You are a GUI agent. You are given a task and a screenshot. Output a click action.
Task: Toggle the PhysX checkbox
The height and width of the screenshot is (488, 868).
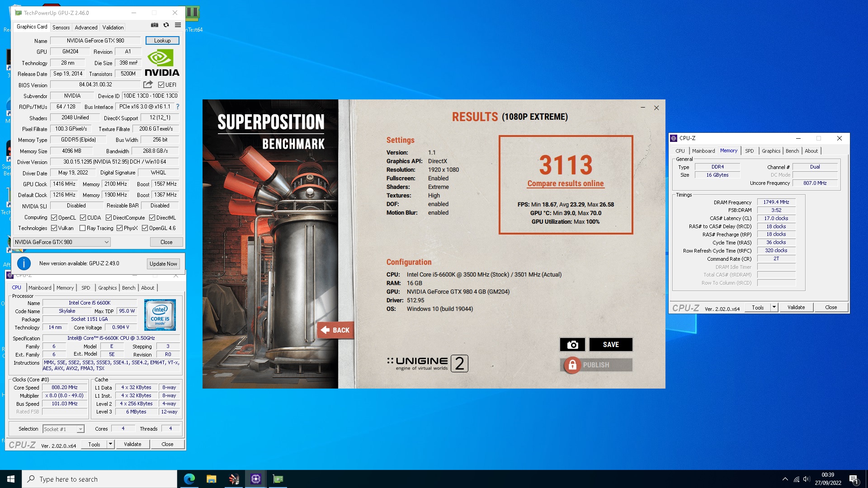tap(120, 228)
